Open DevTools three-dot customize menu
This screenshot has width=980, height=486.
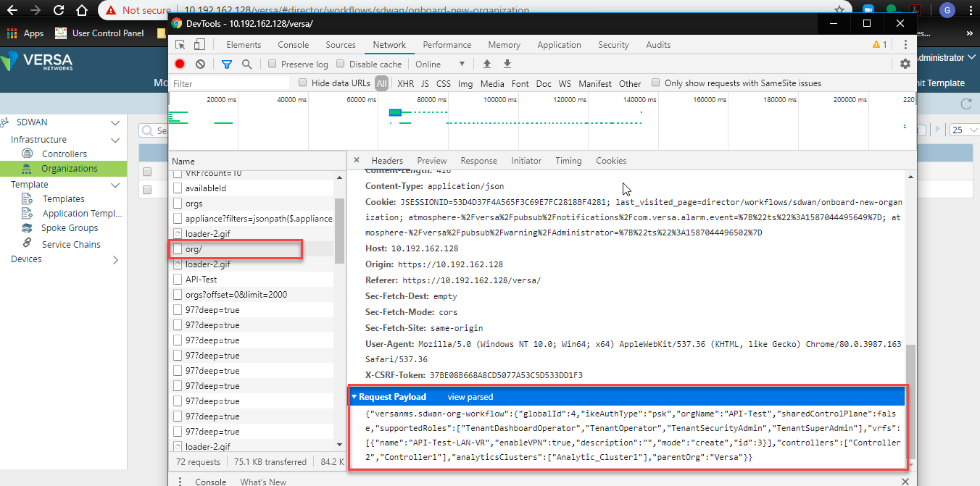(905, 45)
